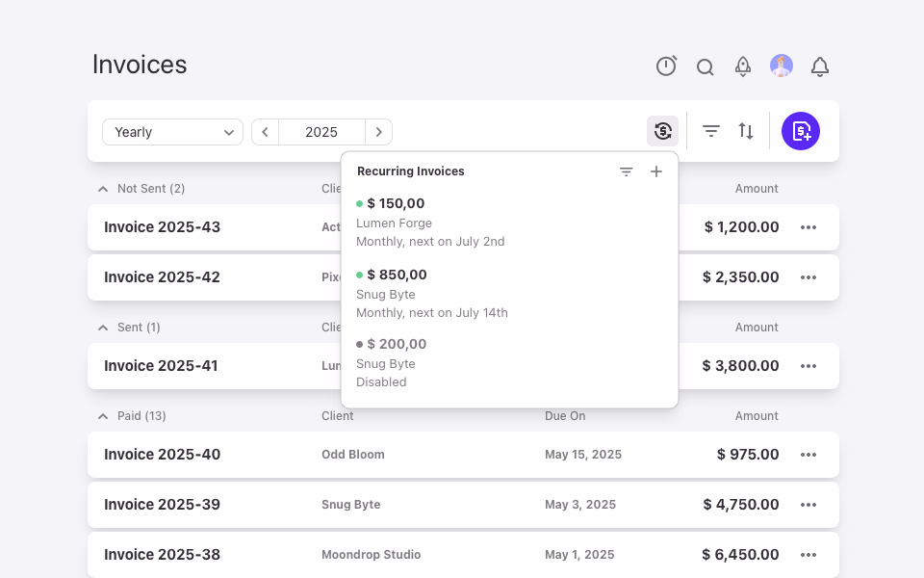Open options menu for Invoice 2025-43
Screen dimensions: 924x578
coord(808,227)
